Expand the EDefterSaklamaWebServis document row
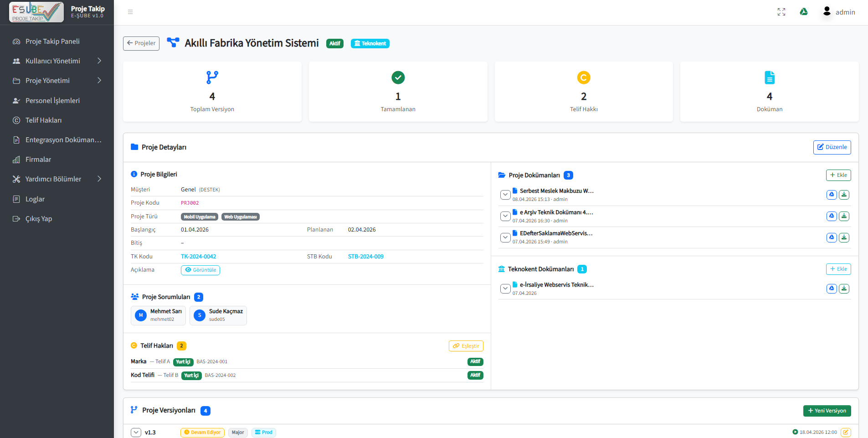Image resolution: width=868 pixels, height=438 pixels. click(x=505, y=237)
